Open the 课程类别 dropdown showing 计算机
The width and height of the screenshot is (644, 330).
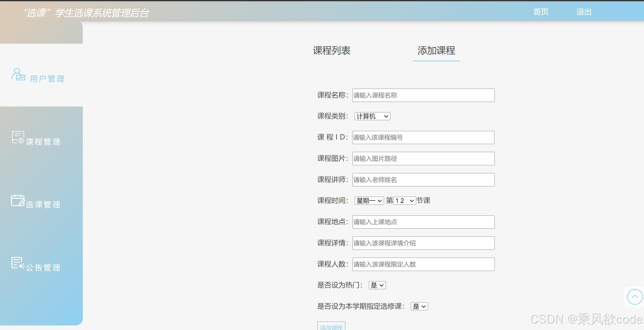pyautogui.click(x=372, y=116)
